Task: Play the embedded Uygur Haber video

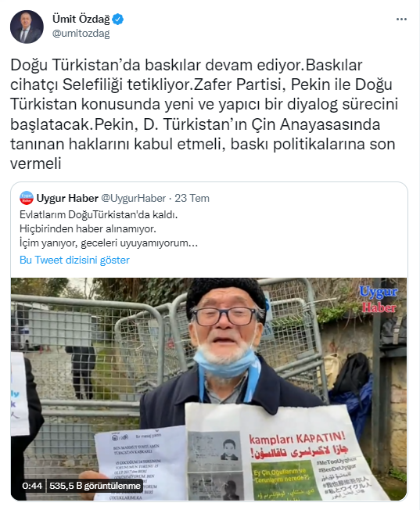Action: coord(209,389)
